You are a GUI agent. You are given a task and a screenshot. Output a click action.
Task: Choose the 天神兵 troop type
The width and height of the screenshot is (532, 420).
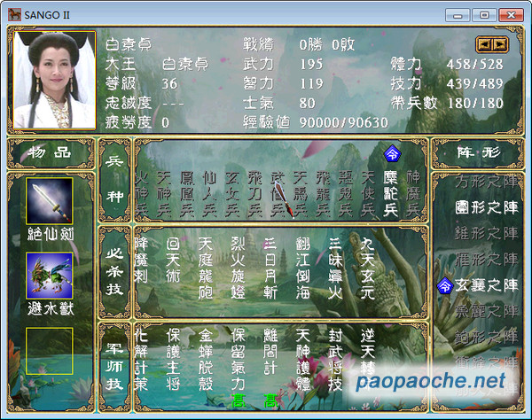coord(164,194)
